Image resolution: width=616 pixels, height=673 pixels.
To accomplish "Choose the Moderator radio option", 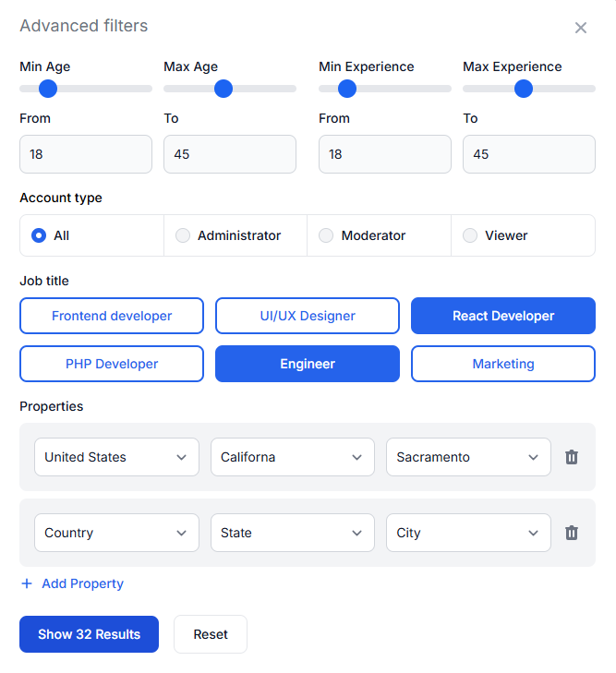I will (x=326, y=235).
